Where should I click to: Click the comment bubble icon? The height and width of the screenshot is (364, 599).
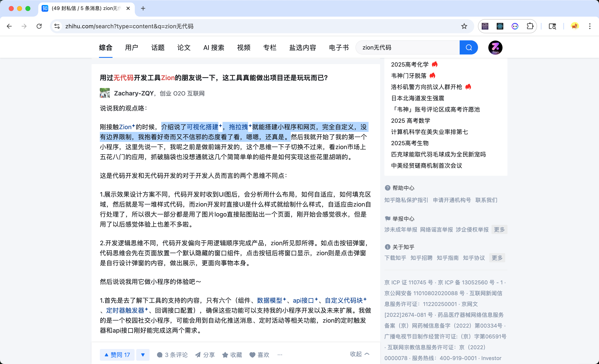click(160, 355)
